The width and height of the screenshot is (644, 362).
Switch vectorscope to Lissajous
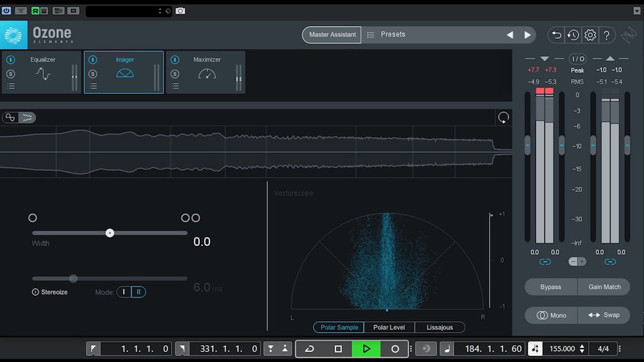point(439,327)
